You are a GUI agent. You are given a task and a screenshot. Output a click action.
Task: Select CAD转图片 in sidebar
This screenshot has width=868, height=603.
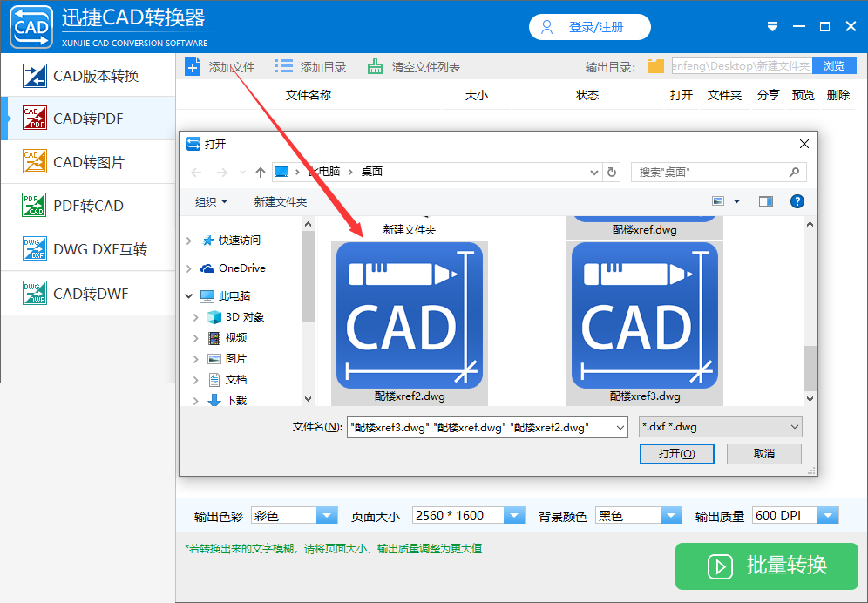[88, 162]
